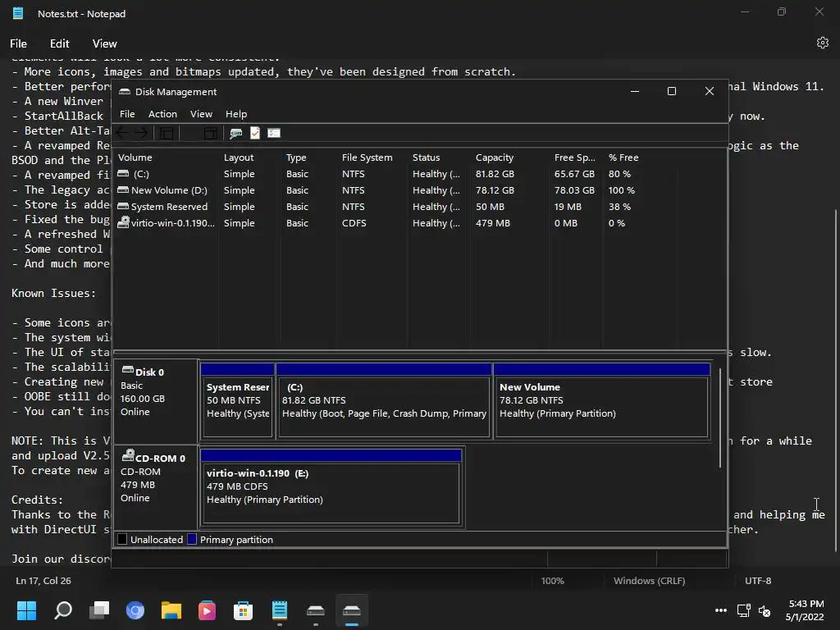
Task: Select the New Volume (D:) drive icon
Action: click(x=123, y=189)
